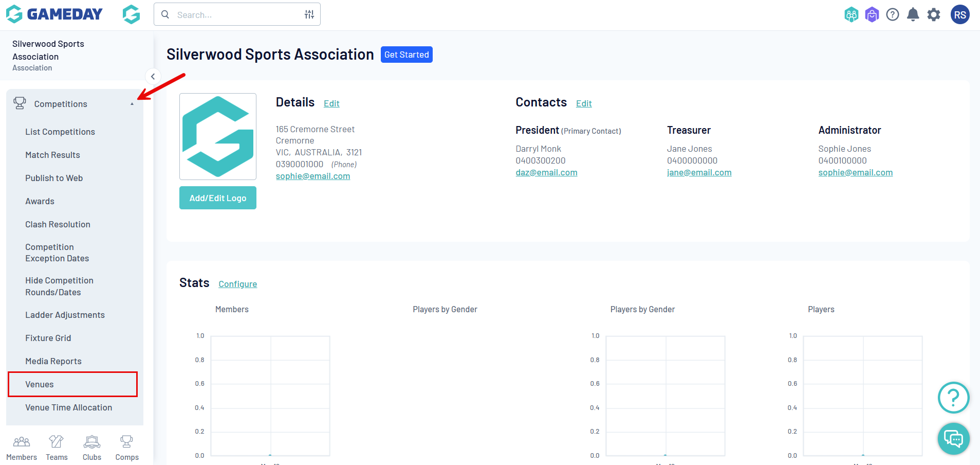Open Match Results
Image resolution: width=980 pixels, height=465 pixels.
[52, 155]
